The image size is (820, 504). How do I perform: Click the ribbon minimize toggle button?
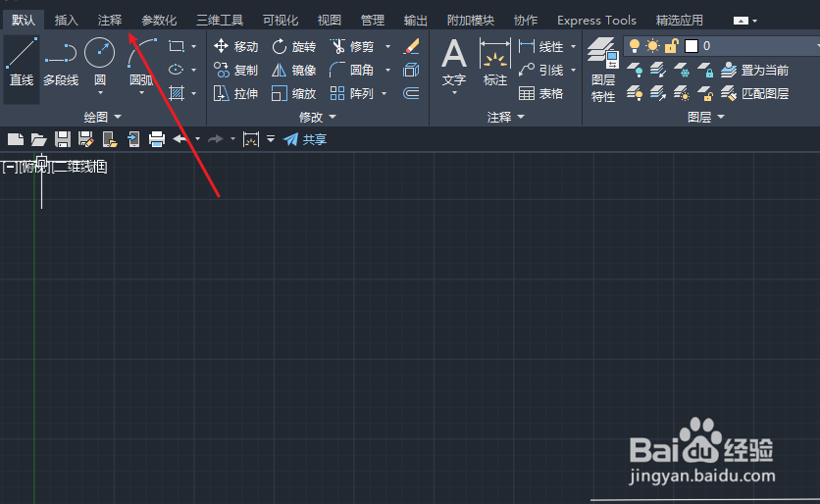tap(741, 21)
